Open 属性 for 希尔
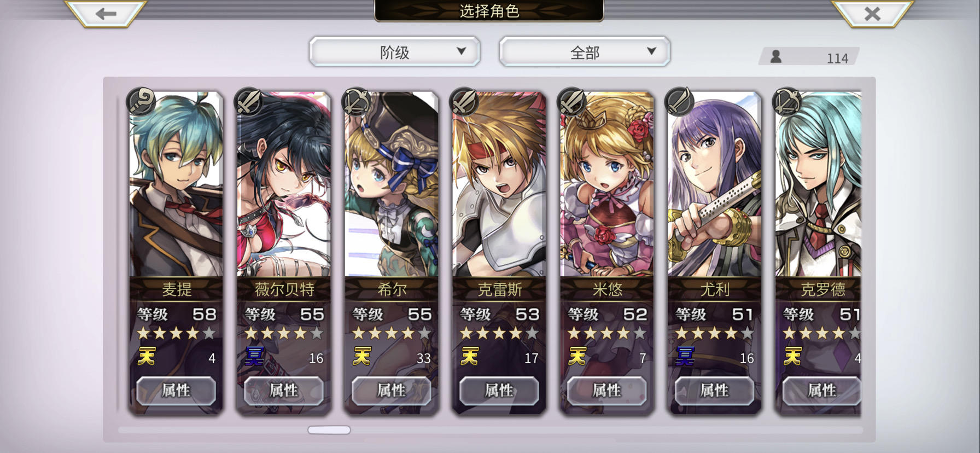980x453 pixels. point(392,391)
